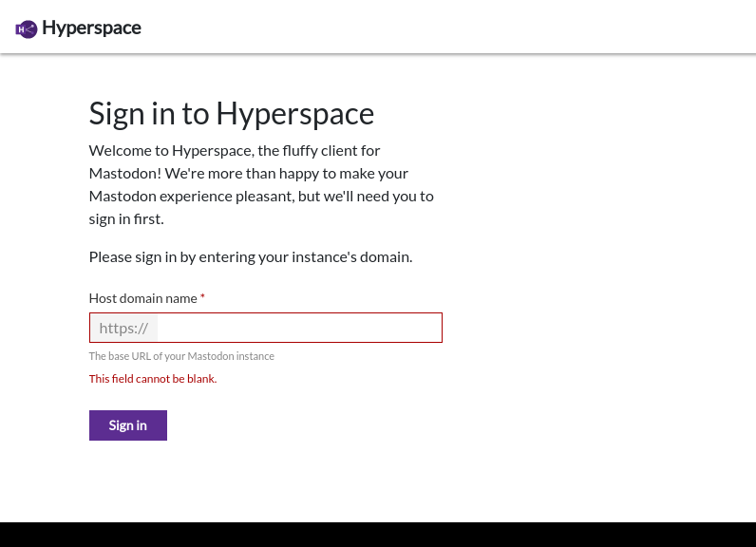Click the 'Welcome to Hyperspace' paragraph

(x=261, y=184)
